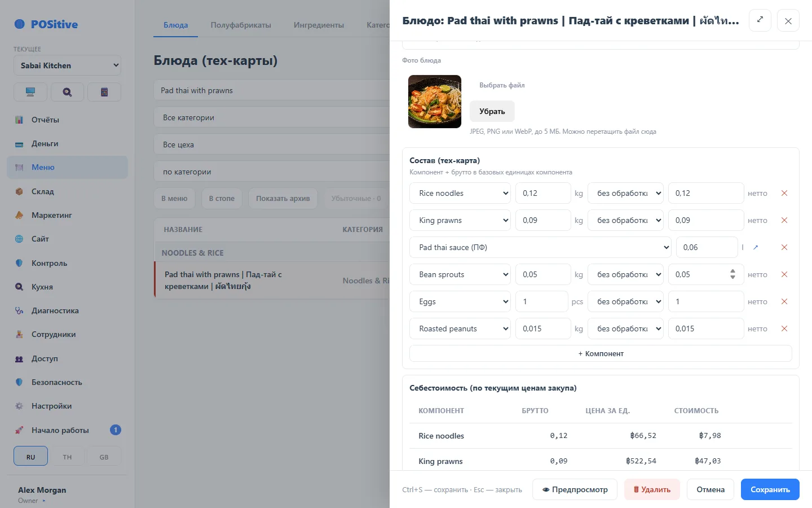Viewport: 812px width, 508px height.
Task: Click the magnifier search icon button in sidebar
Action: [x=67, y=92]
